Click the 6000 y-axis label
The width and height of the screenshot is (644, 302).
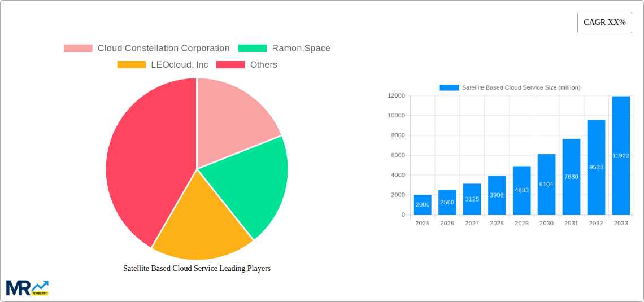[398, 155]
